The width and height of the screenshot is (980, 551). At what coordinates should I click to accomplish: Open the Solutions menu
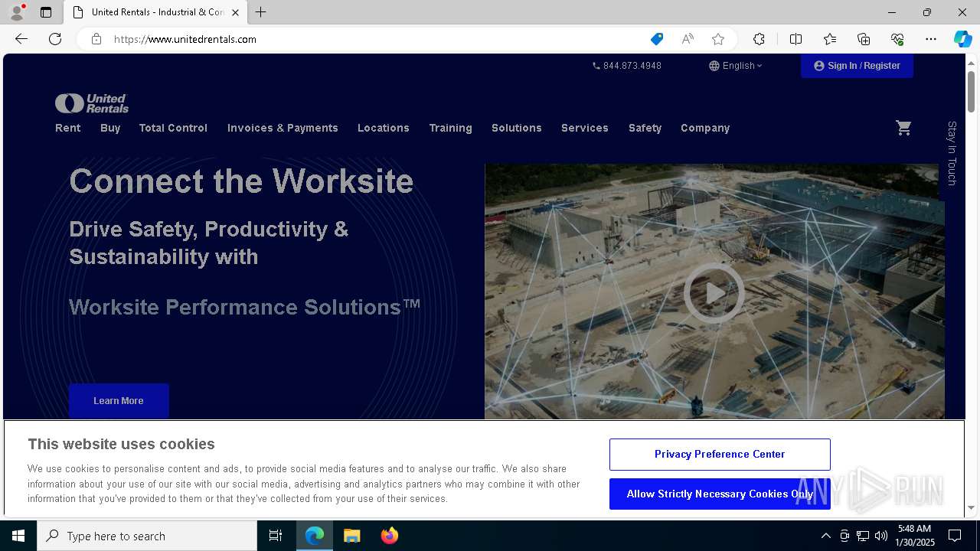click(517, 128)
